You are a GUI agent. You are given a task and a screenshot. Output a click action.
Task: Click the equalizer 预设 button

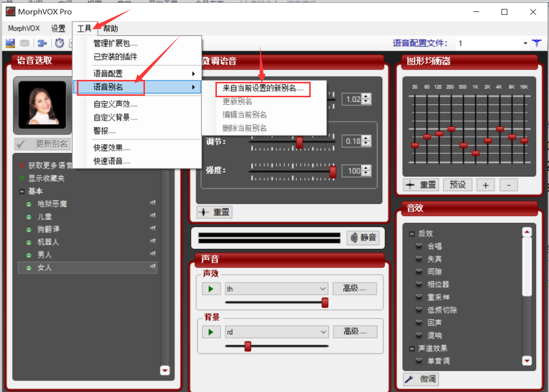458,185
